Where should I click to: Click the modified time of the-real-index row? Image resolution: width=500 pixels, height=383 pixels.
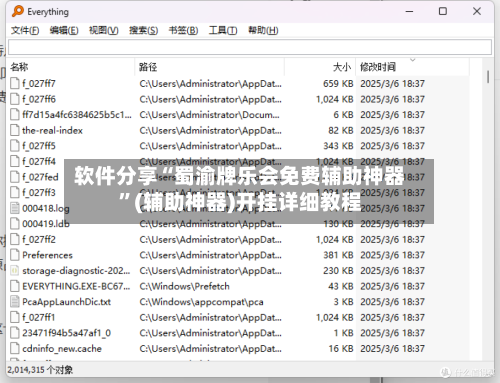point(392,130)
